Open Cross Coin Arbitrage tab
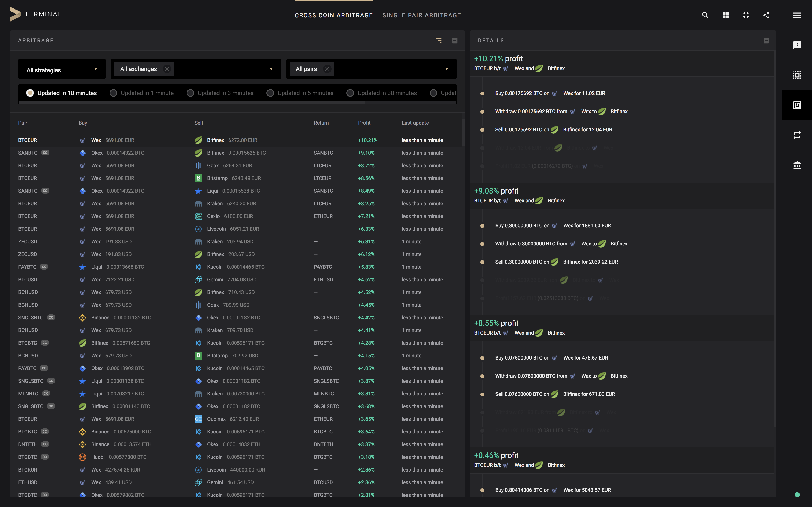This screenshot has width=812, height=507. pyautogui.click(x=333, y=15)
